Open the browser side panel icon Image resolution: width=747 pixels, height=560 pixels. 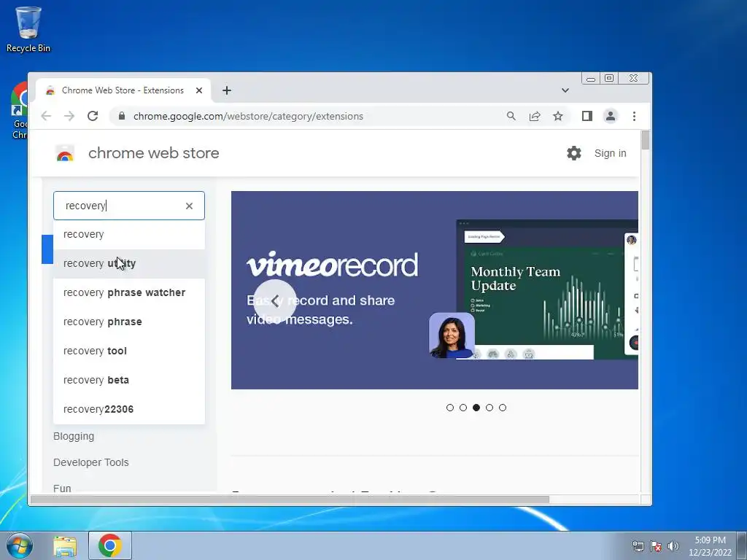tap(587, 116)
